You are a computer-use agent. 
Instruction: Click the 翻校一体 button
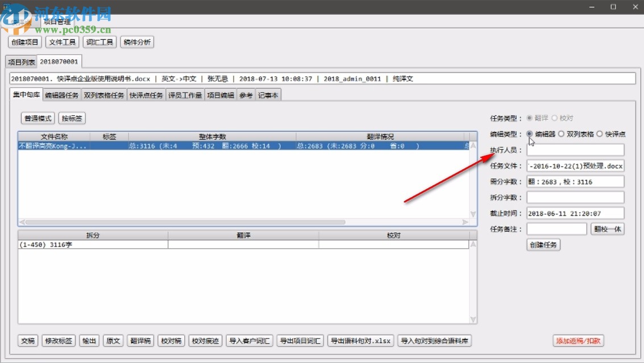tap(608, 229)
